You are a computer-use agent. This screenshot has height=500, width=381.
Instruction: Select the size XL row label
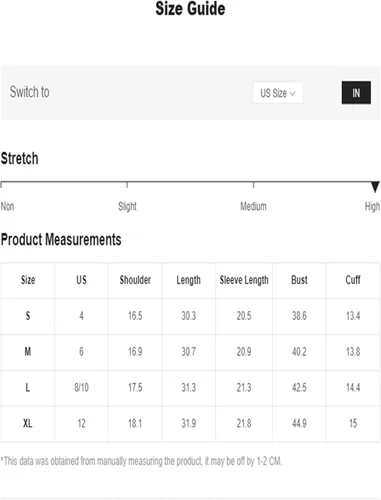28,423
